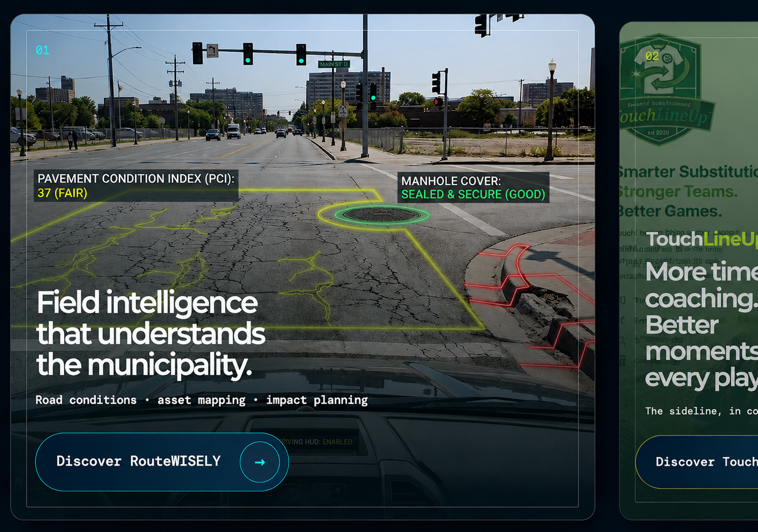Click the Discover RouteWISELY button
758x532 pixels.
coord(162,462)
